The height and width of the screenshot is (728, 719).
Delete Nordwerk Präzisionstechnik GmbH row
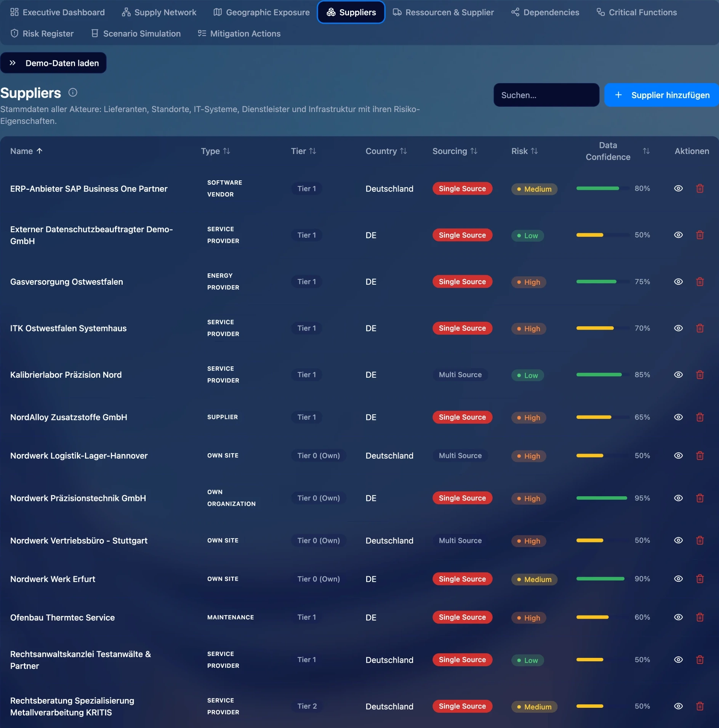coord(700,498)
